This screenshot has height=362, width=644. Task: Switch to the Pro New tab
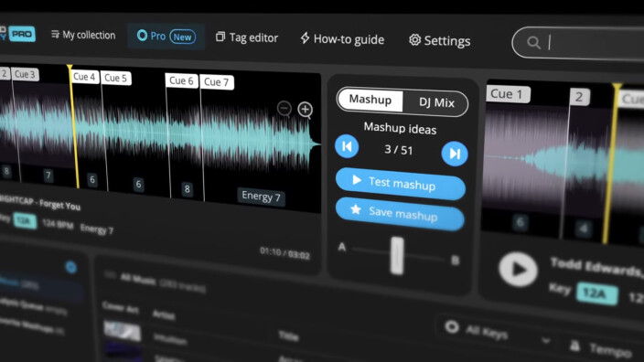coord(166,37)
